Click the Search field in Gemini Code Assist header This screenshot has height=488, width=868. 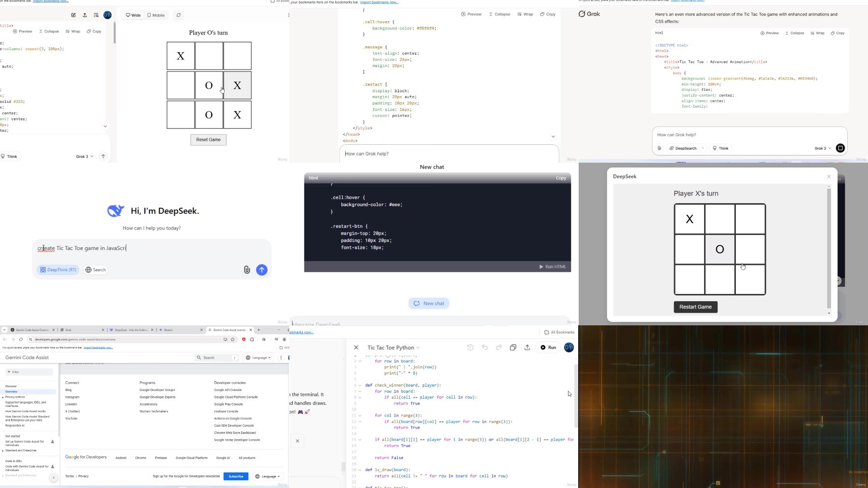tap(217, 358)
